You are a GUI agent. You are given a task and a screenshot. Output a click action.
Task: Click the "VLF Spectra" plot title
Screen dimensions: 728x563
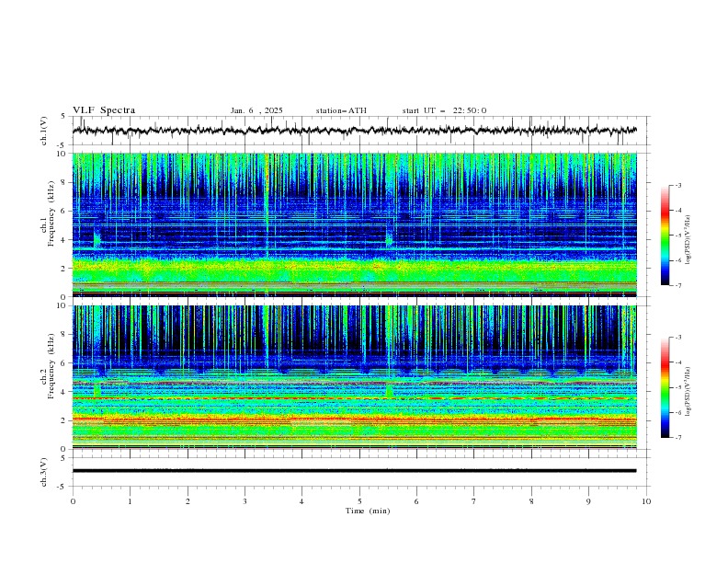click(104, 110)
